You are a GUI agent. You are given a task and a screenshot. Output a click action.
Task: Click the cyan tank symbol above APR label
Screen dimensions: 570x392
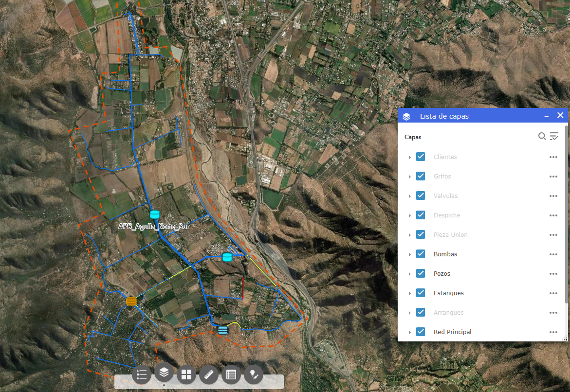pos(155,214)
